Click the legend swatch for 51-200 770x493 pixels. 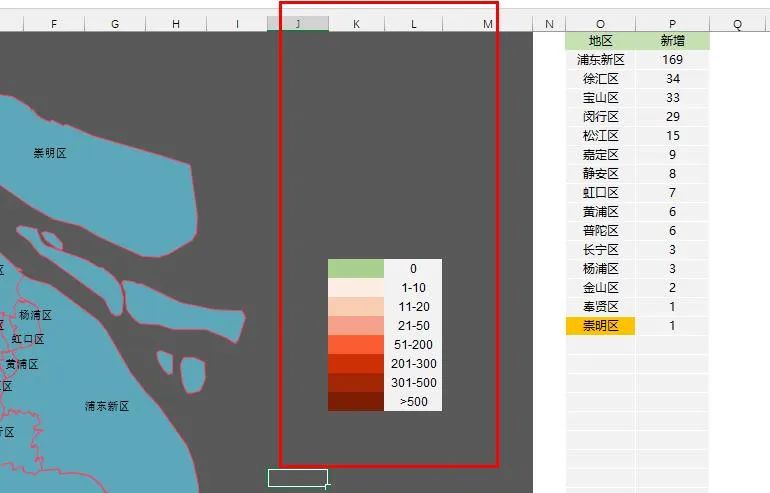coord(356,345)
